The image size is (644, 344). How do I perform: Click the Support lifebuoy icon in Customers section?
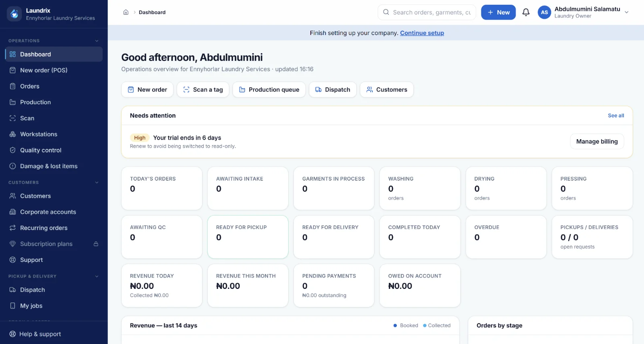click(x=12, y=260)
